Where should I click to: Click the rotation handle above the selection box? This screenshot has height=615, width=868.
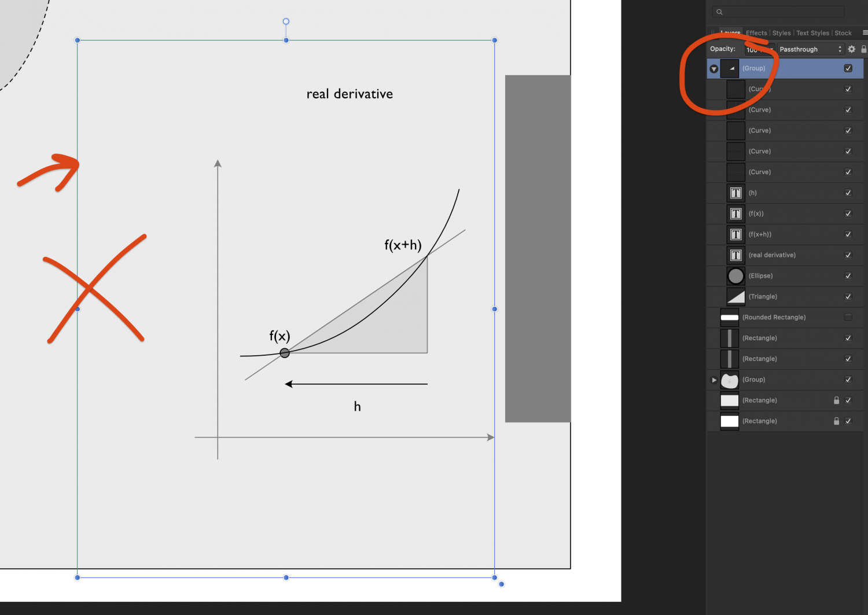pyautogui.click(x=286, y=21)
